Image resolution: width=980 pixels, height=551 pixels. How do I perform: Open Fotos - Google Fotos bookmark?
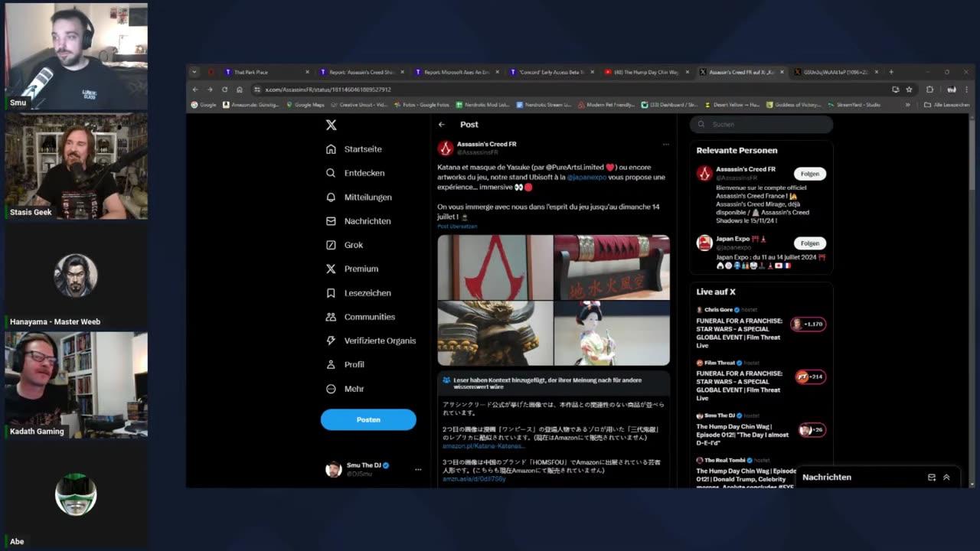coord(421,105)
